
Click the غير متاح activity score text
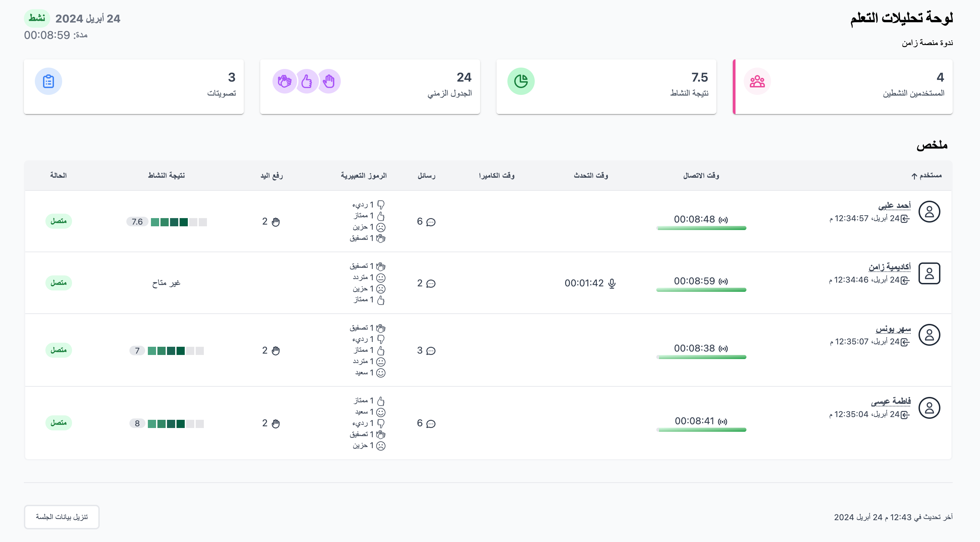166,283
